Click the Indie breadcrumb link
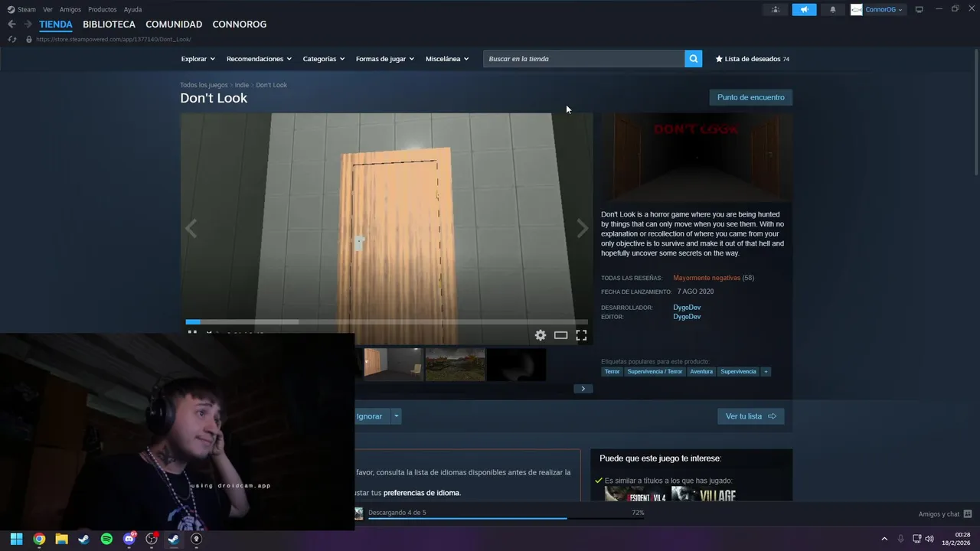The height and width of the screenshot is (551, 980). pyautogui.click(x=242, y=85)
